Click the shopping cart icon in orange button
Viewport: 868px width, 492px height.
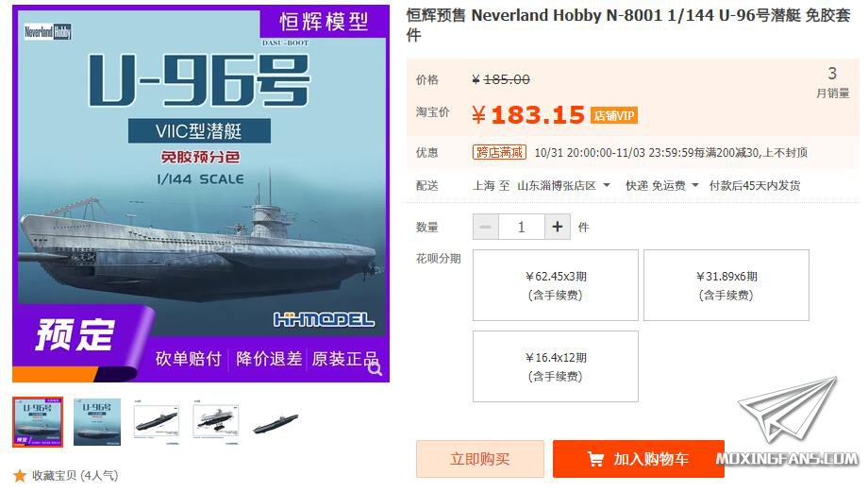coord(595,459)
